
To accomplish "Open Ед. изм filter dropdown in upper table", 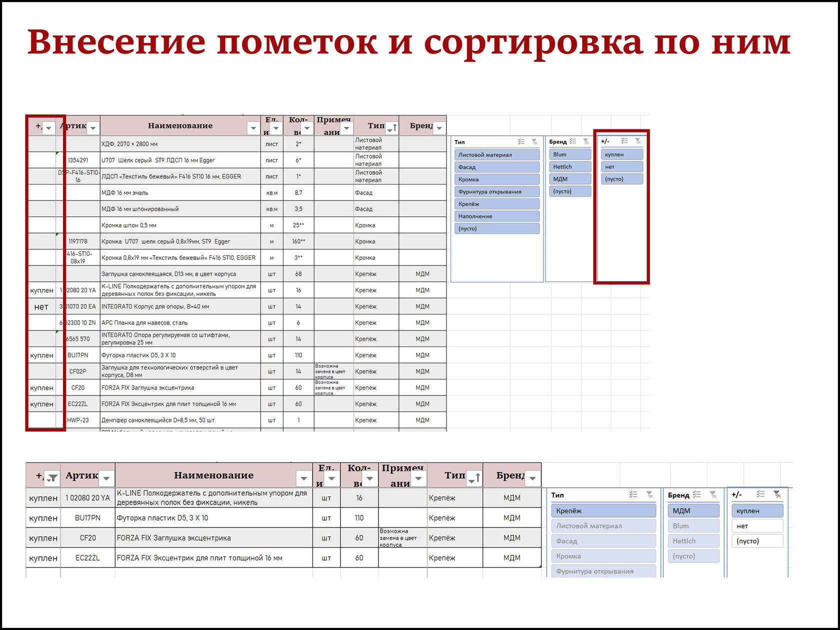I will (x=276, y=128).
